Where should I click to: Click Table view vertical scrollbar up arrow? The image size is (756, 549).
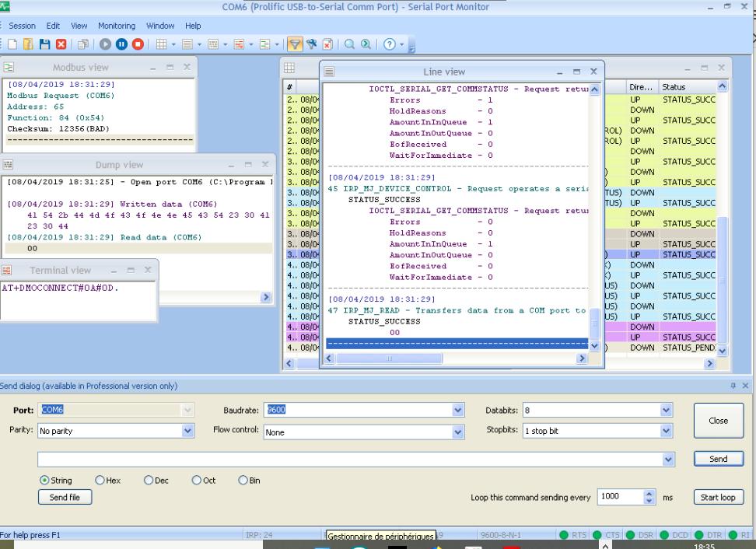[x=723, y=87]
